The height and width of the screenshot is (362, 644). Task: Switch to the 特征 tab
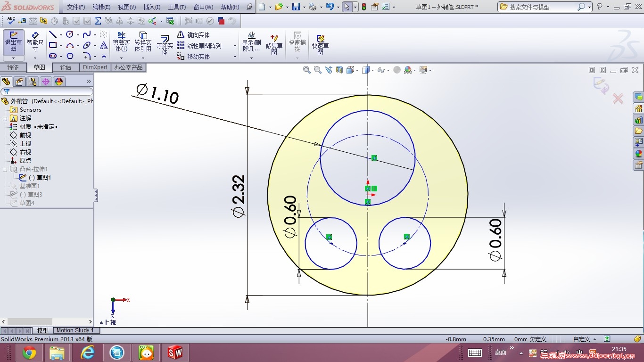pos(13,67)
